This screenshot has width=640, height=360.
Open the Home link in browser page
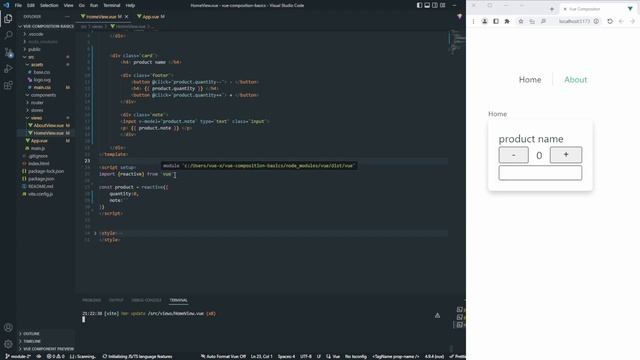tap(530, 80)
